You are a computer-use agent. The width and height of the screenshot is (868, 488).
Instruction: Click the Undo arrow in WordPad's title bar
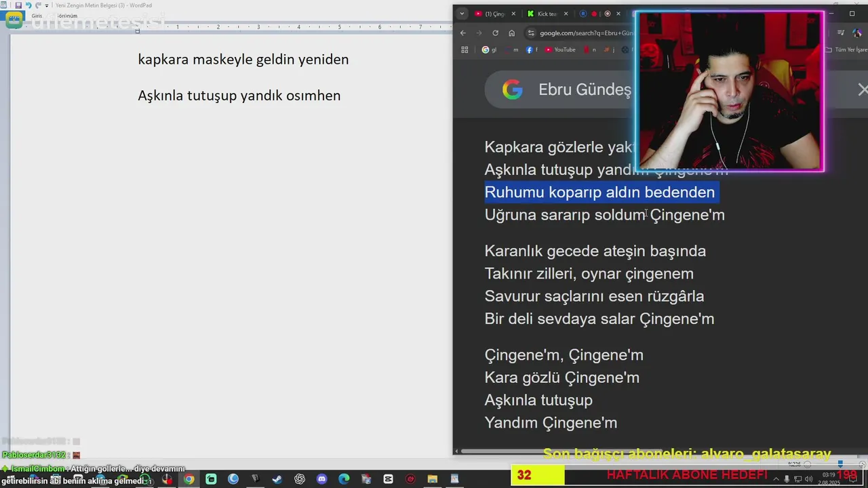click(x=28, y=5)
